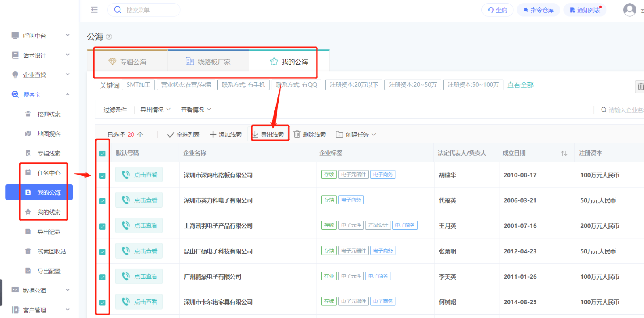The height and width of the screenshot is (318, 644).
Task: Click the 创建任务 add-task icon
Action: pyautogui.click(x=340, y=135)
